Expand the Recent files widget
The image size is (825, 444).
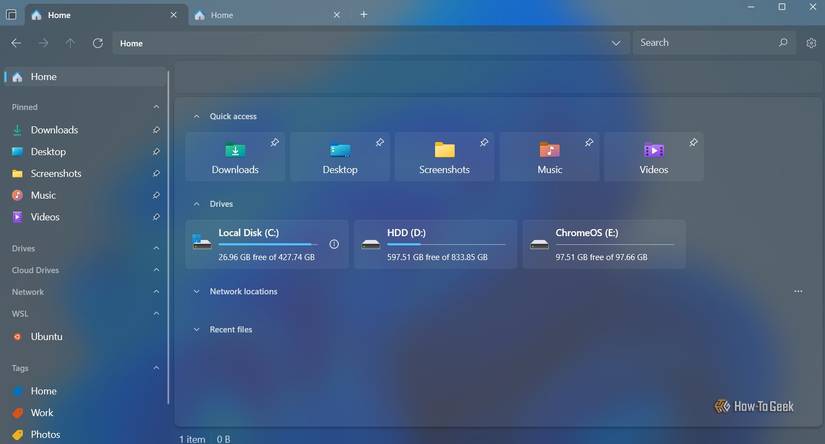pyautogui.click(x=196, y=329)
